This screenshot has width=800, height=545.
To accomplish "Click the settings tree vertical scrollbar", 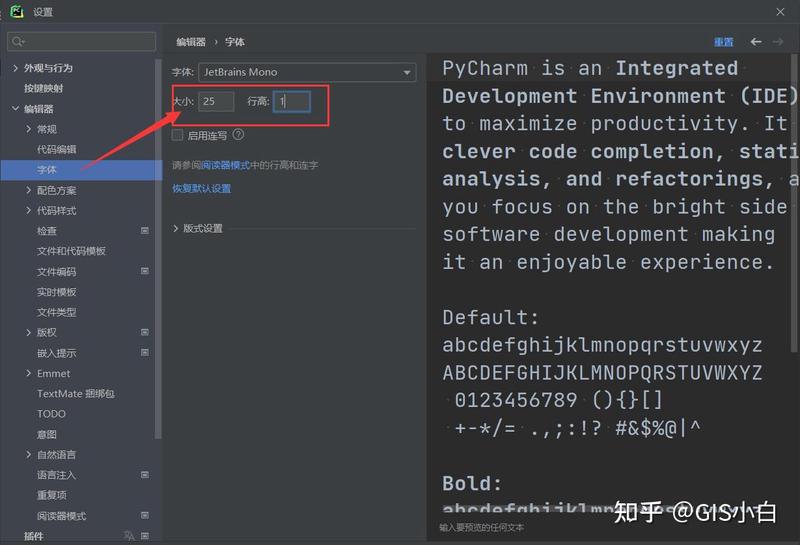I will pyautogui.click(x=158, y=249).
